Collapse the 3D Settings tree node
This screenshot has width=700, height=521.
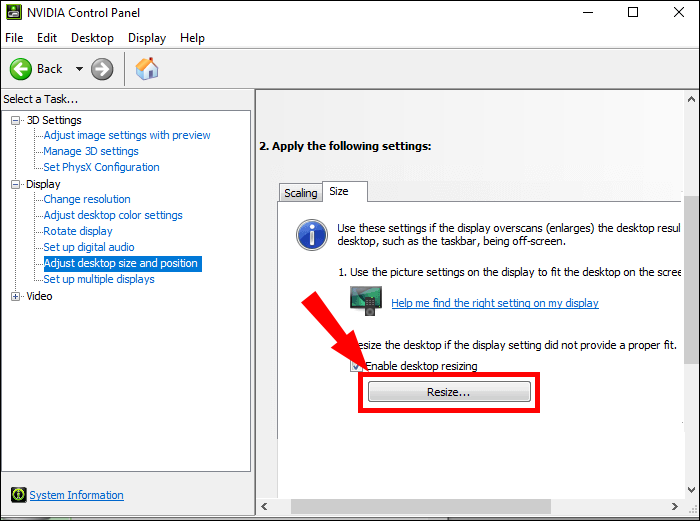(15, 120)
